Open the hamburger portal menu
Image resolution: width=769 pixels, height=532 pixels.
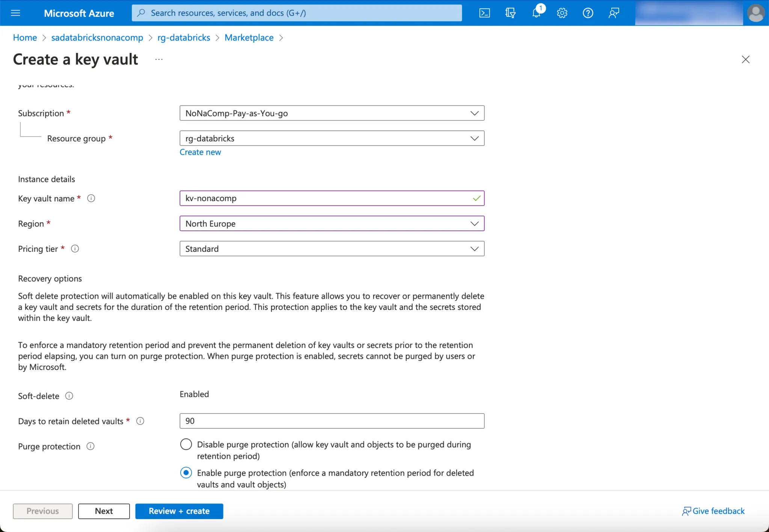pos(16,13)
